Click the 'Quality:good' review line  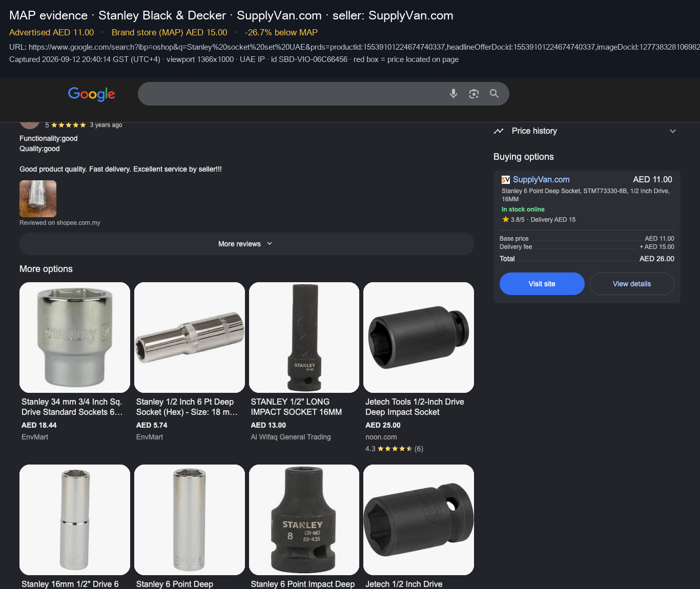pos(39,149)
